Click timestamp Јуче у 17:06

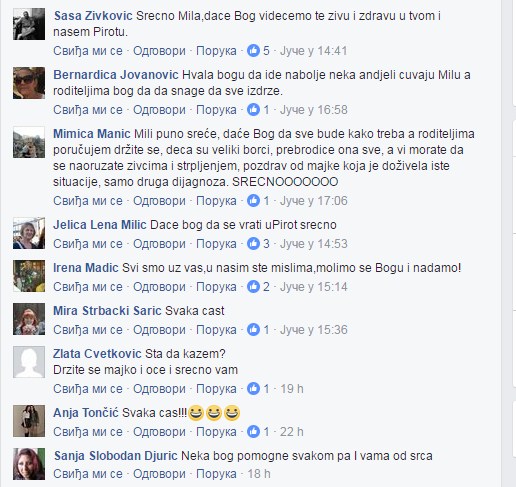click(314, 201)
